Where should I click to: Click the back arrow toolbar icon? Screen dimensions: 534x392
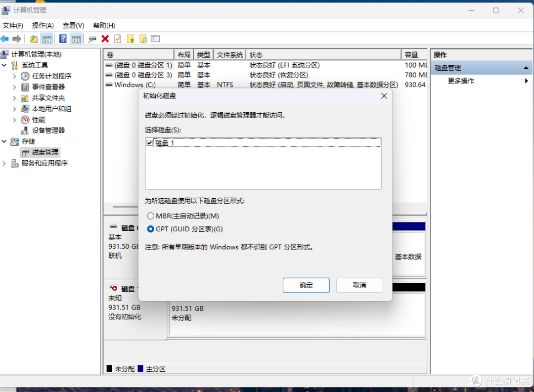[x=4, y=39]
